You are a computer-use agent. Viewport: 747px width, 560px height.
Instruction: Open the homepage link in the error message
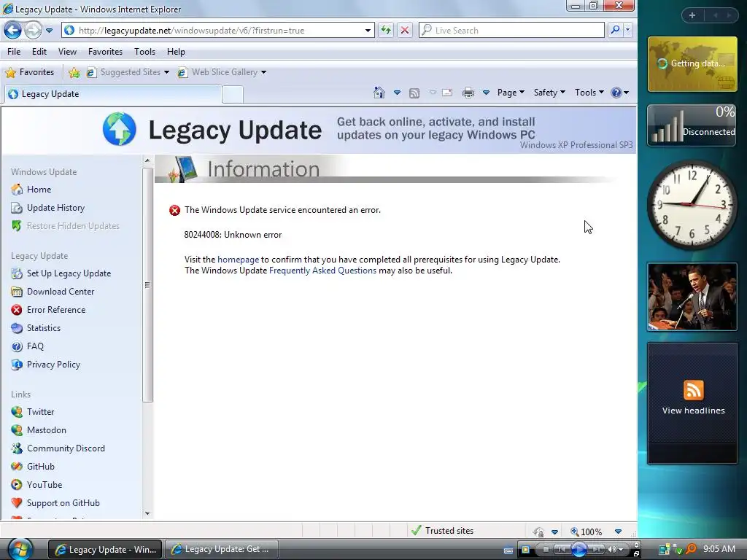[239, 260]
